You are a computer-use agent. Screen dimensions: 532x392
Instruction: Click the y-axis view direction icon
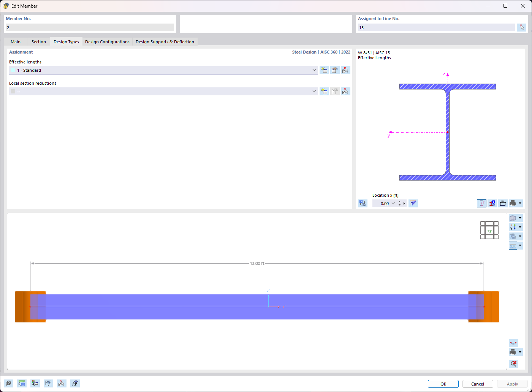click(513, 227)
